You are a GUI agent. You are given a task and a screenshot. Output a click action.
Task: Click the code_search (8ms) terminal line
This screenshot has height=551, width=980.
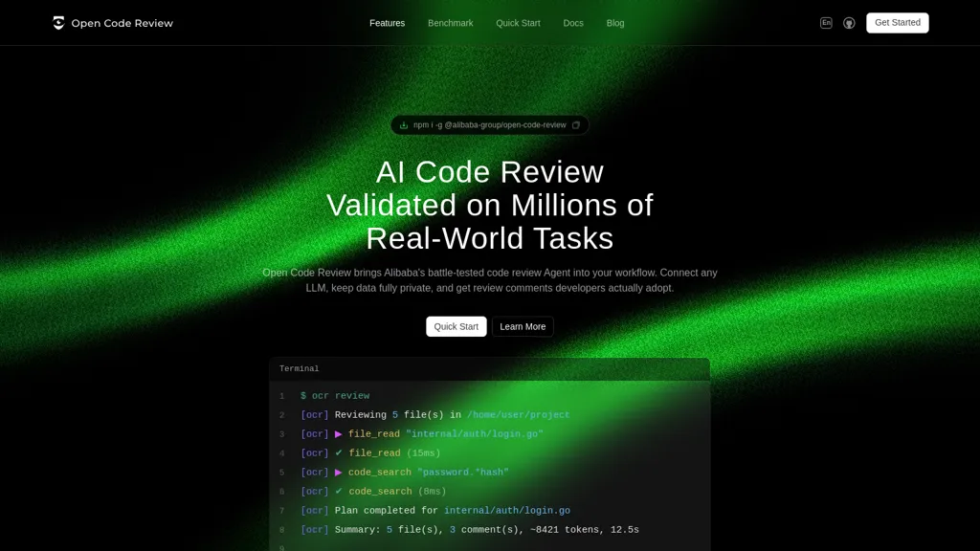point(373,491)
